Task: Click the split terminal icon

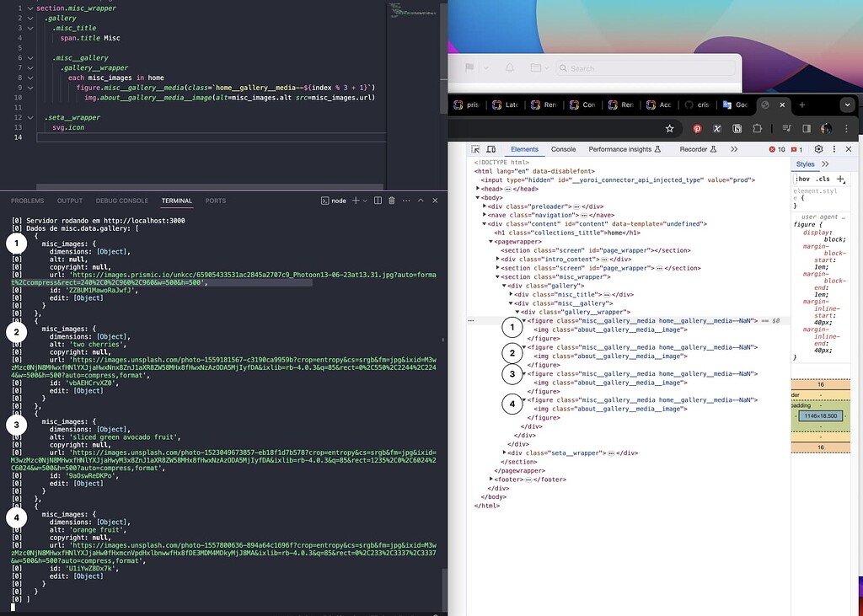Action: tap(378, 201)
